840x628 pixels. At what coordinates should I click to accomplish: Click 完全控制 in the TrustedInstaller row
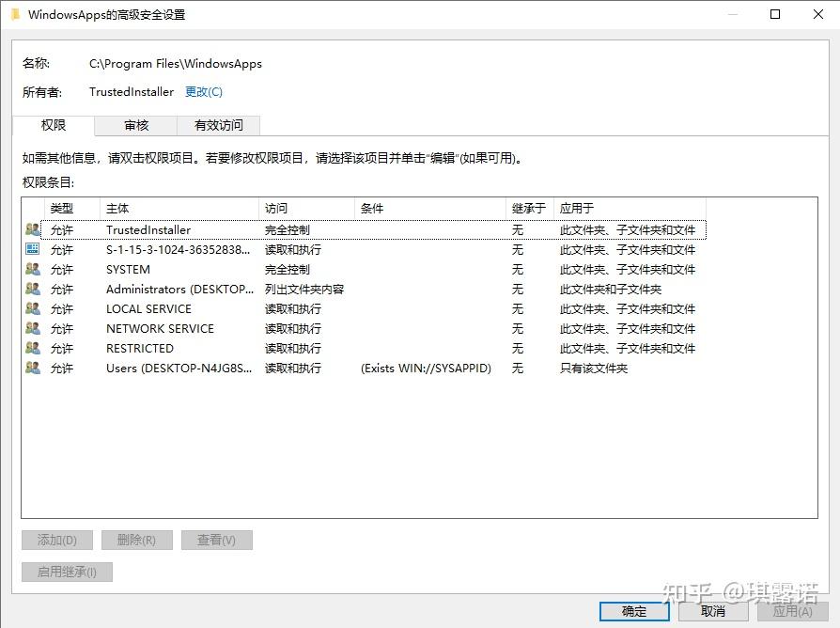(x=288, y=230)
